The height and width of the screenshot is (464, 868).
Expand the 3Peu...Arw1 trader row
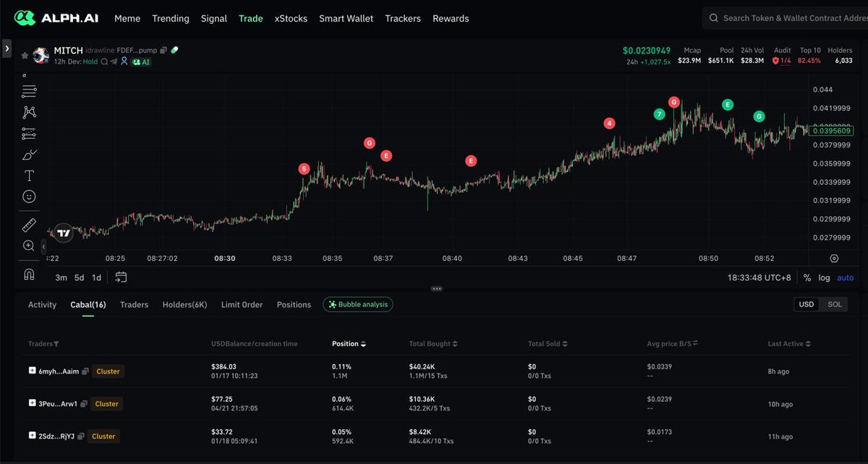point(32,403)
